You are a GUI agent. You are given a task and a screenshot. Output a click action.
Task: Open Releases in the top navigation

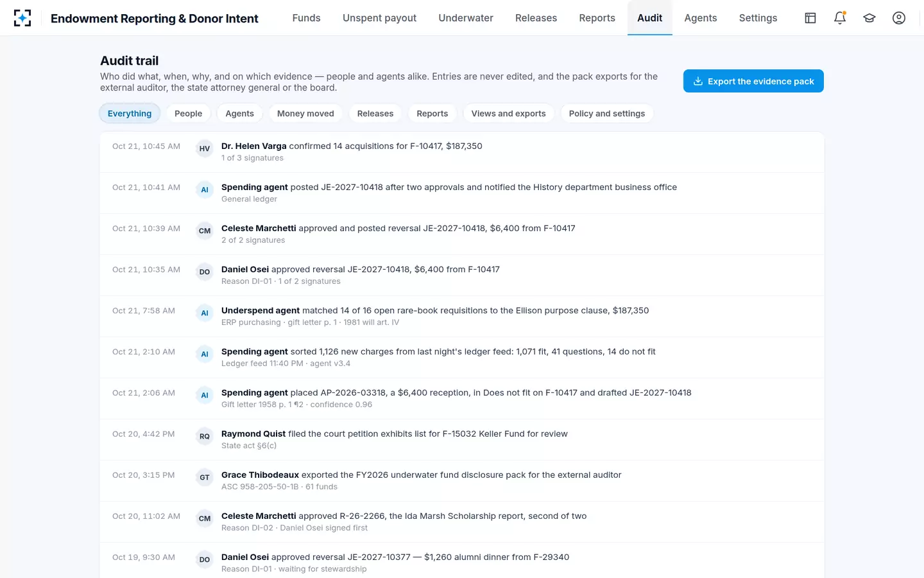tap(536, 18)
